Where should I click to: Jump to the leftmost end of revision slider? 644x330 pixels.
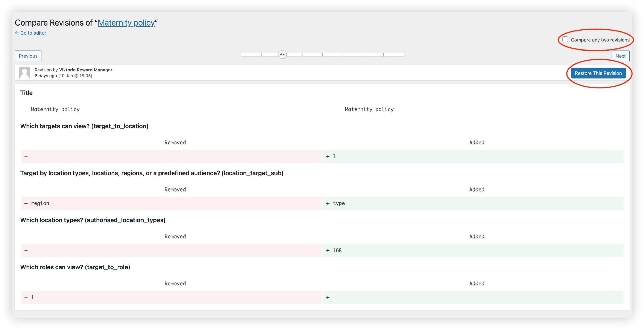tap(241, 55)
